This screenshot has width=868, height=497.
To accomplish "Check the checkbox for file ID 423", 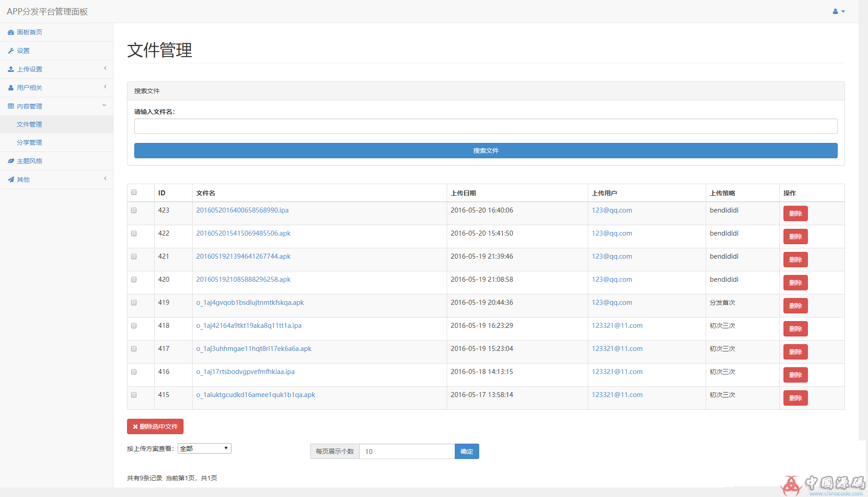I will 134,210.
